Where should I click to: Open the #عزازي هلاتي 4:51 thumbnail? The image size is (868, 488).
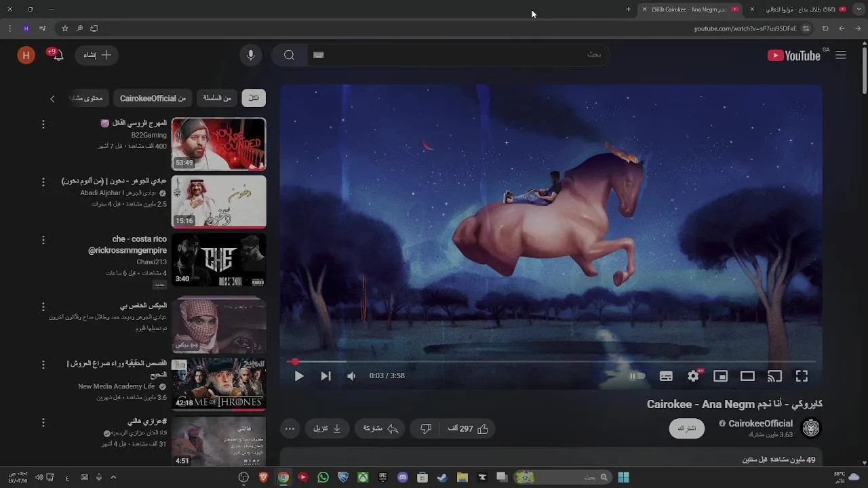(218, 441)
